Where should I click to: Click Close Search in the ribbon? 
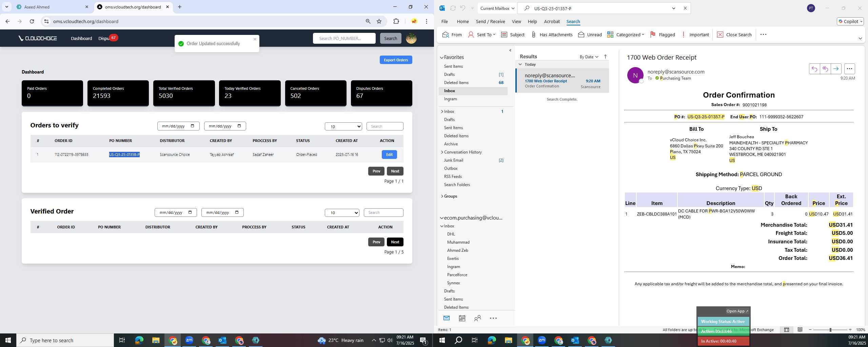pyautogui.click(x=734, y=35)
